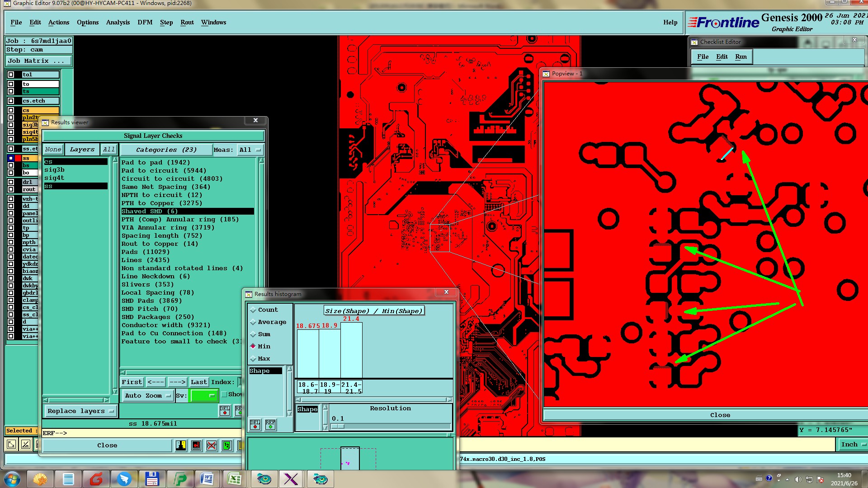Click the ERF input field
Viewport: 868px width, 488px height.
click(142, 433)
